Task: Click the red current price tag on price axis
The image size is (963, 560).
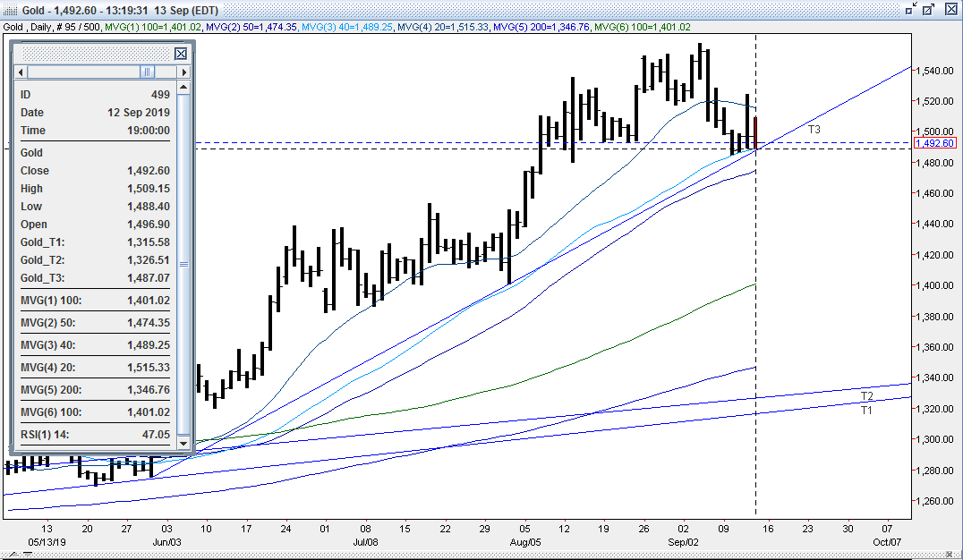Action: [934, 143]
